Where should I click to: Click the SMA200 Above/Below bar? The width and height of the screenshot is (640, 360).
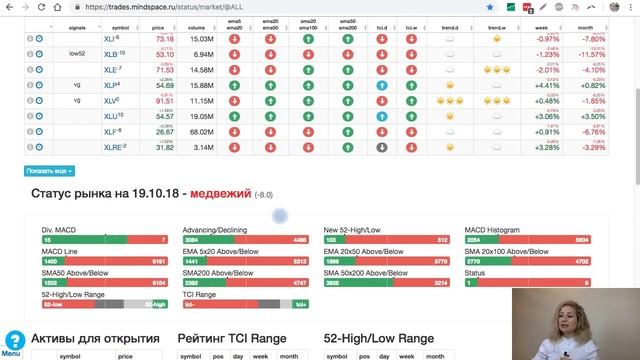[246, 282]
